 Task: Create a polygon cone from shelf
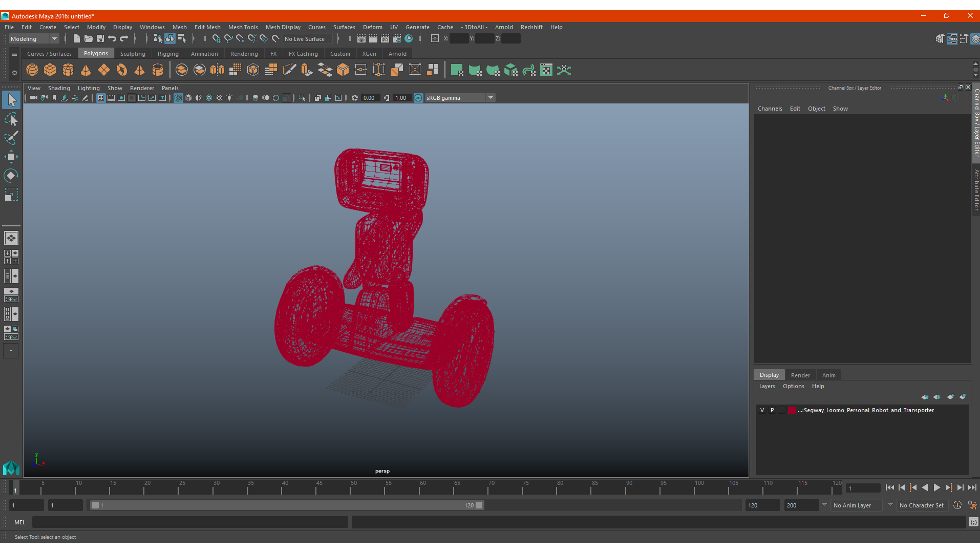[x=86, y=70]
